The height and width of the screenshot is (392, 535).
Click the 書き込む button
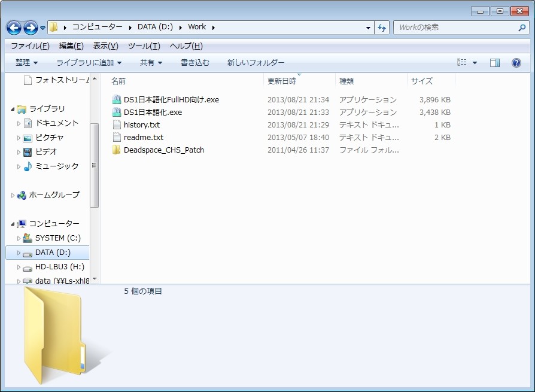pos(195,62)
